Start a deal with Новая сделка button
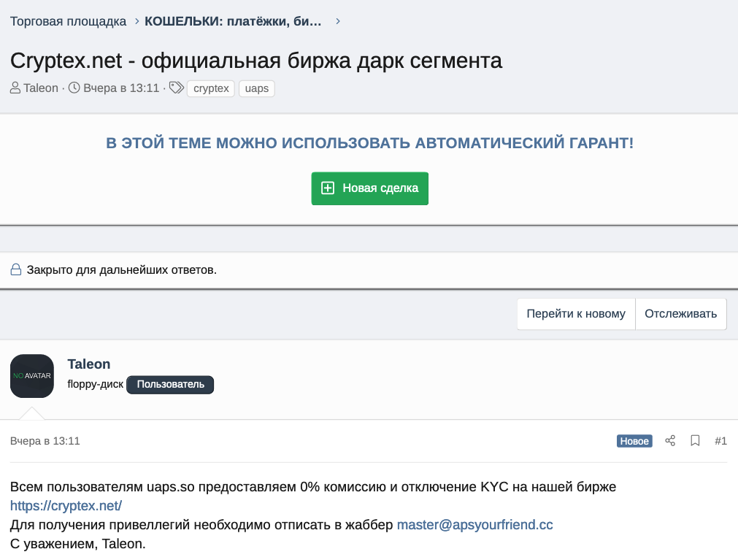The width and height of the screenshot is (738, 560). (x=370, y=188)
